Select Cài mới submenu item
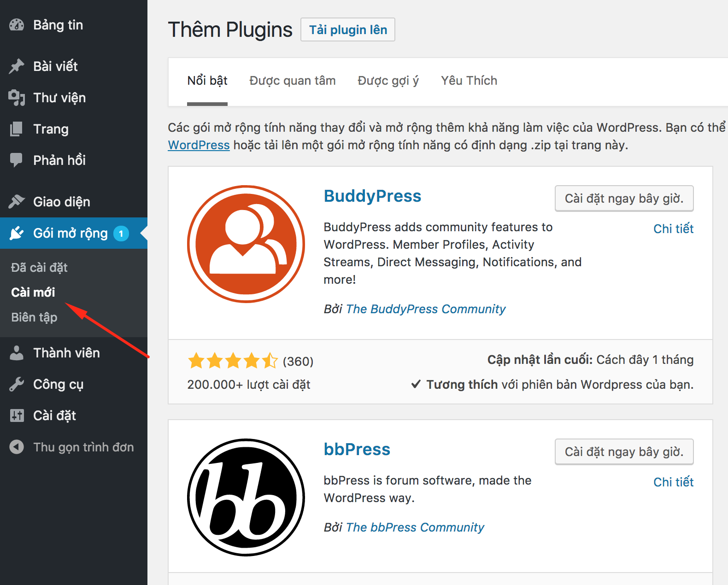The image size is (728, 585). coord(33,292)
